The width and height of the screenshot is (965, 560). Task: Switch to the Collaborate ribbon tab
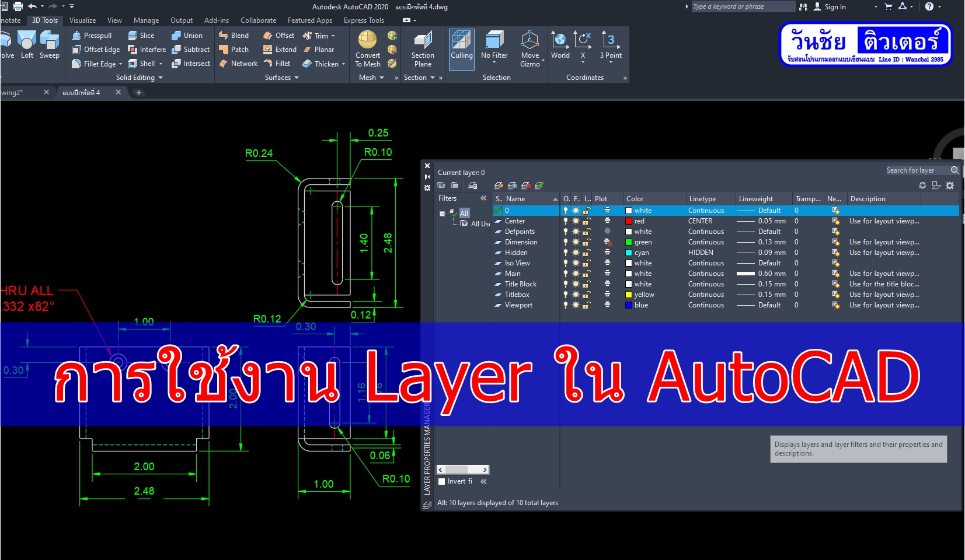(258, 20)
